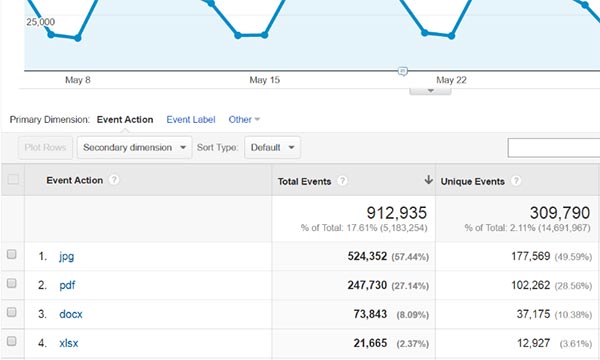The width and height of the screenshot is (600, 360).
Task: Click the 25,000 y-axis label
Action: click(41, 22)
